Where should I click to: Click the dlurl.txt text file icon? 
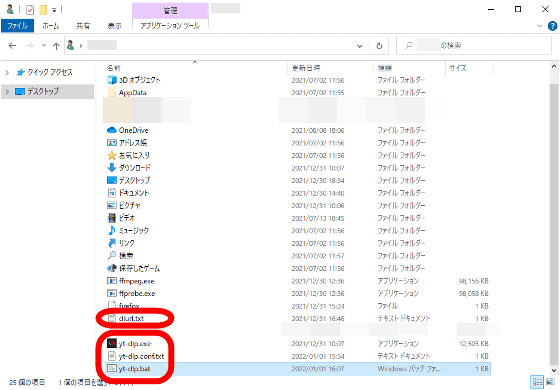click(112, 318)
